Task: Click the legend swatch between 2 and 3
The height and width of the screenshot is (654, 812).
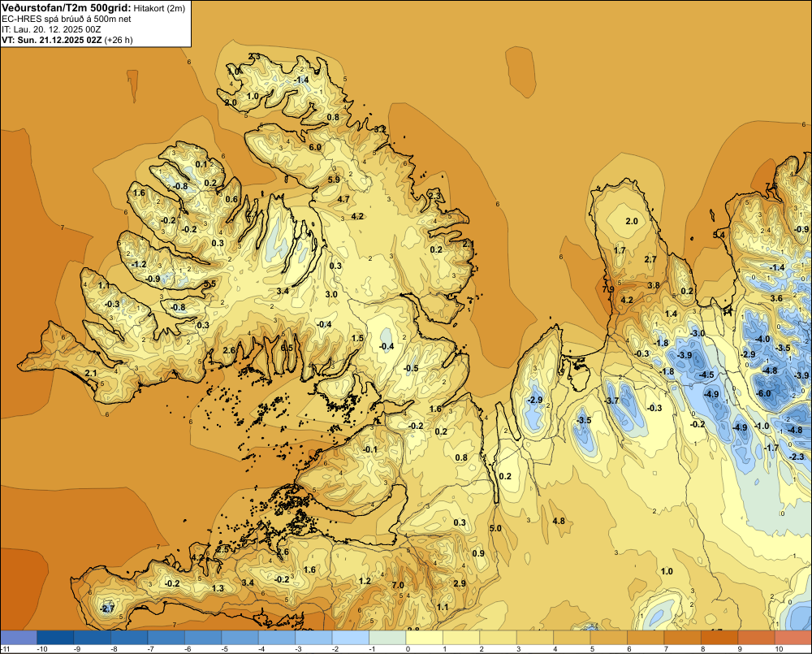Action: [x=499, y=637]
